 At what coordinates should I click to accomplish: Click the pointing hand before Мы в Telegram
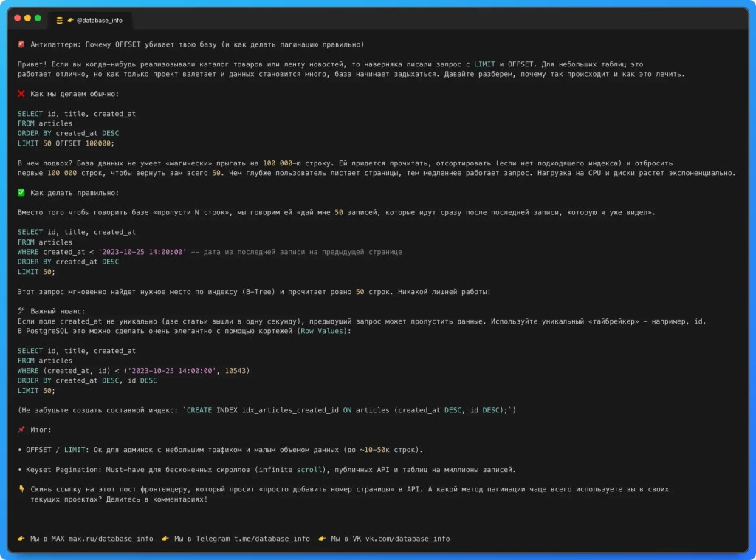165,539
